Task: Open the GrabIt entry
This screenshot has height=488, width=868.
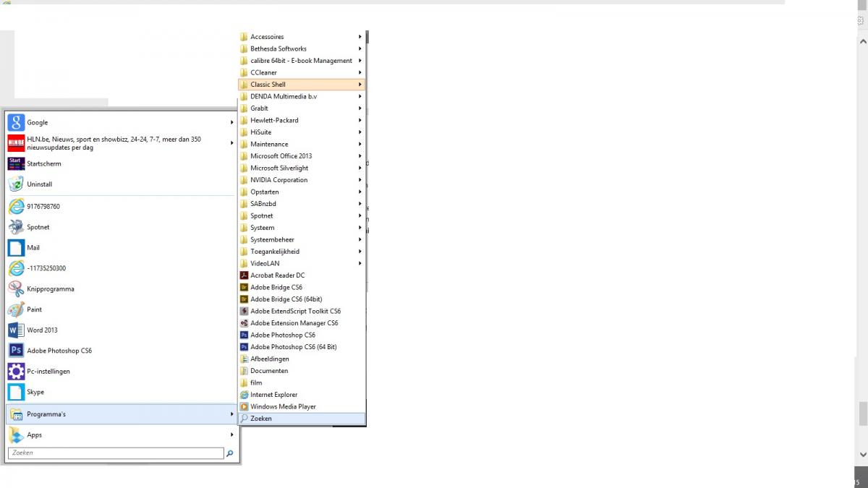Action: click(x=302, y=108)
